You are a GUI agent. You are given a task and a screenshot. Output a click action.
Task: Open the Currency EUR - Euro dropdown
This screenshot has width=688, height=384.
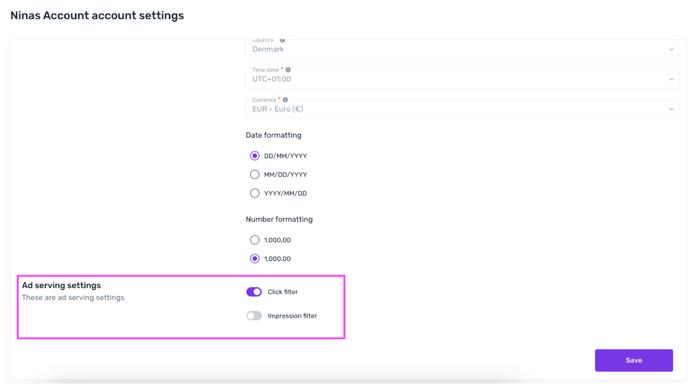pos(462,109)
